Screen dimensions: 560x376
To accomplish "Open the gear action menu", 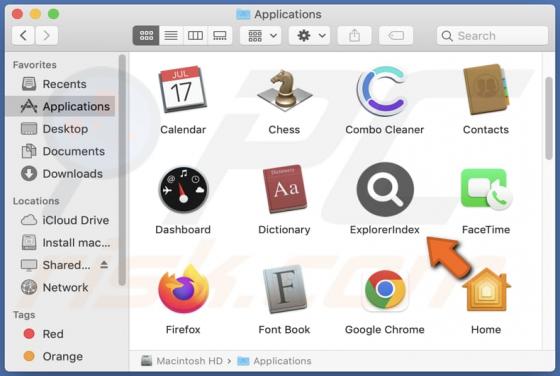I will coord(310,35).
